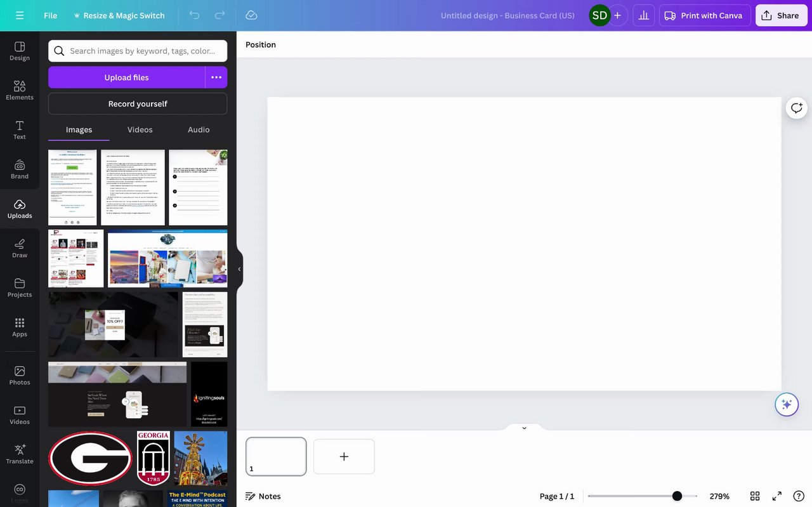Select page 1 thumbnail
Screen dimensions: 812x507
pos(276,456)
